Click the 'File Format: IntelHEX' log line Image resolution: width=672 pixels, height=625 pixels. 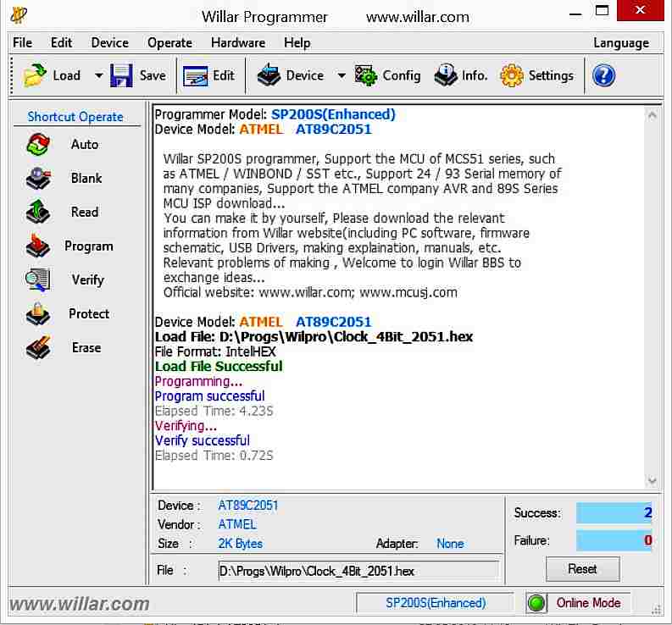(x=215, y=351)
